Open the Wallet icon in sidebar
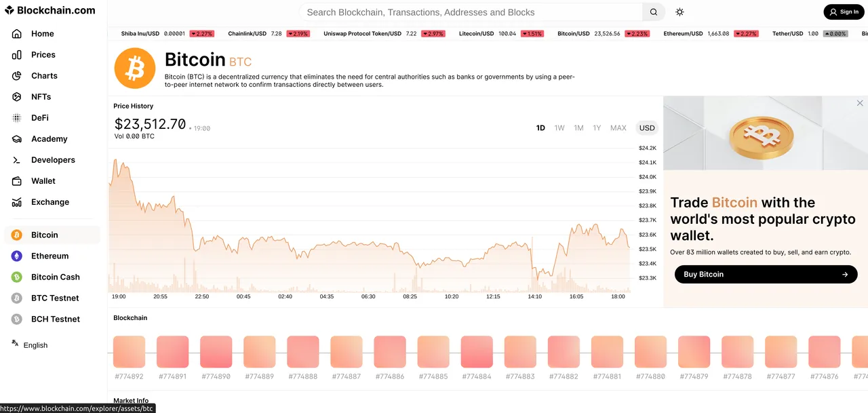The height and width of the screenshot is (413, 868). coord(17,181)
